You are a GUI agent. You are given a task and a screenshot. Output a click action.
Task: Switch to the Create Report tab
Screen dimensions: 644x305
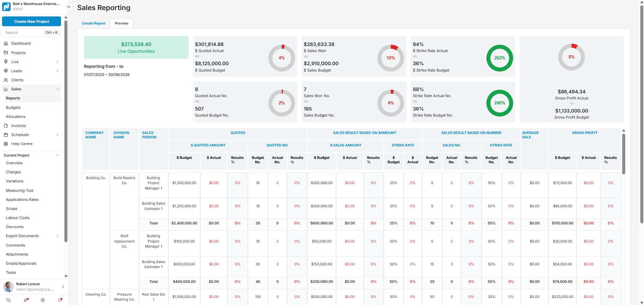coord(94,24)
